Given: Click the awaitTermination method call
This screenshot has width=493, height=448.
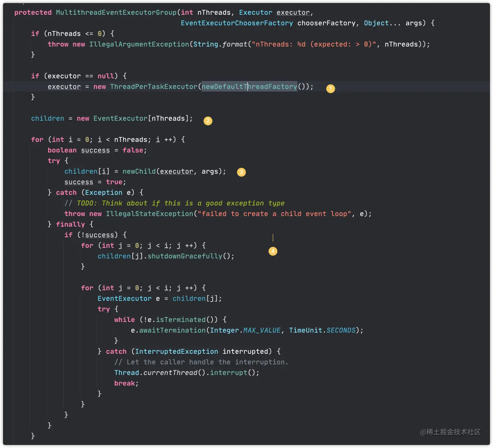Looking at the screenshot, I should pyautogui.click(x=173, y=330).
